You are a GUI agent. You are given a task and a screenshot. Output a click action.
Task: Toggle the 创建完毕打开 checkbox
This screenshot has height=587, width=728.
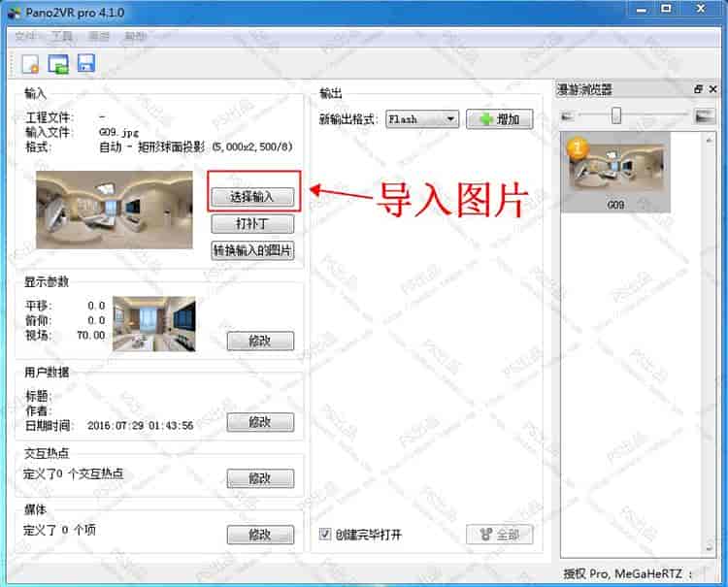pyautogui.click(x=325, y=534)
